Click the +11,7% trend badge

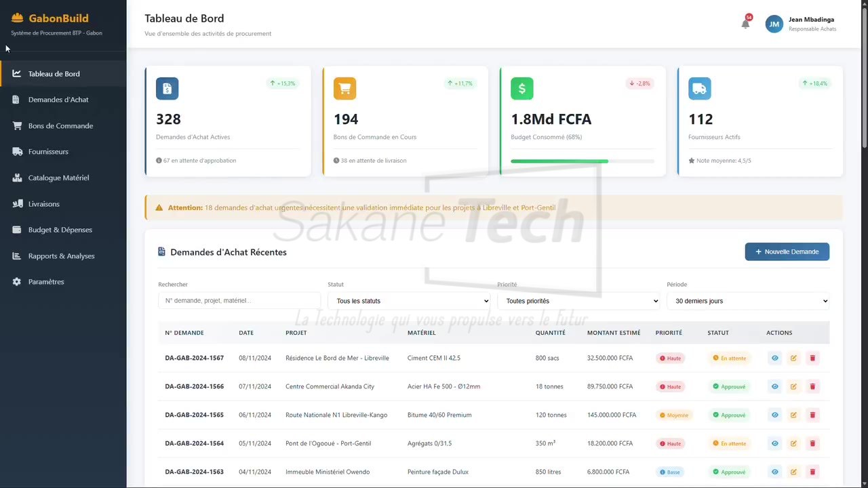click(460, 83)
